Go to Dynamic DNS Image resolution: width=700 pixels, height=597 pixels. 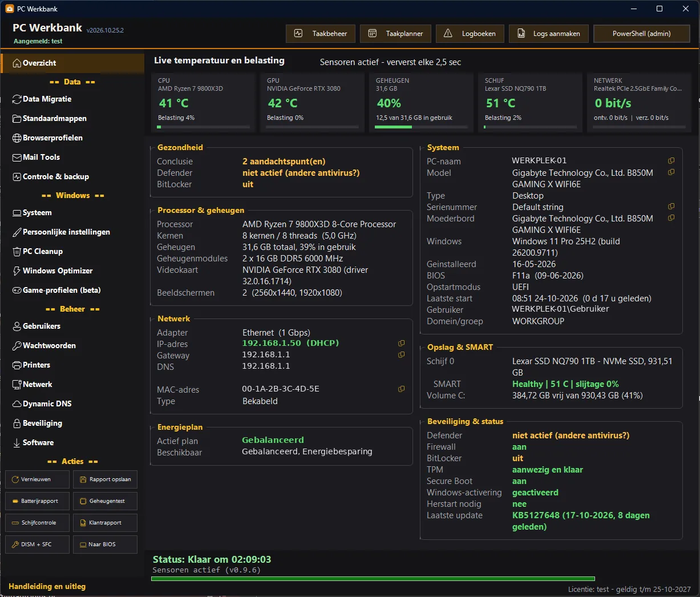(x=72, y=404)
